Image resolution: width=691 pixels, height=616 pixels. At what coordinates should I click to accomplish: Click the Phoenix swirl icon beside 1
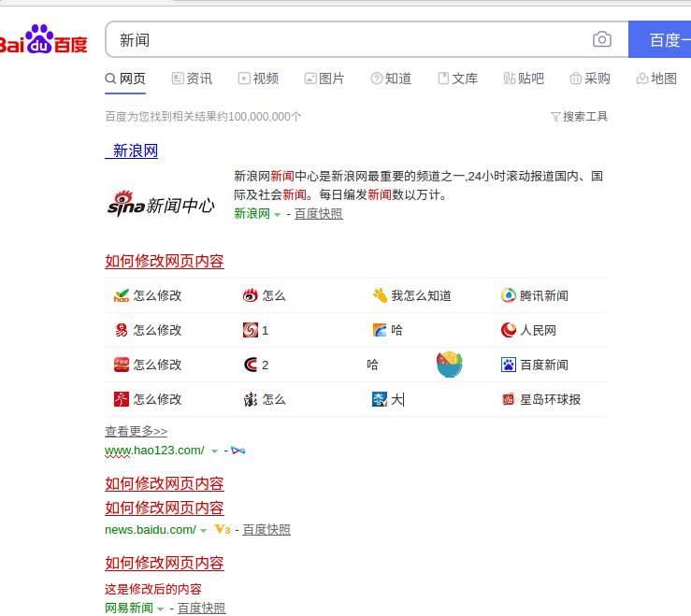click(251, 330)
